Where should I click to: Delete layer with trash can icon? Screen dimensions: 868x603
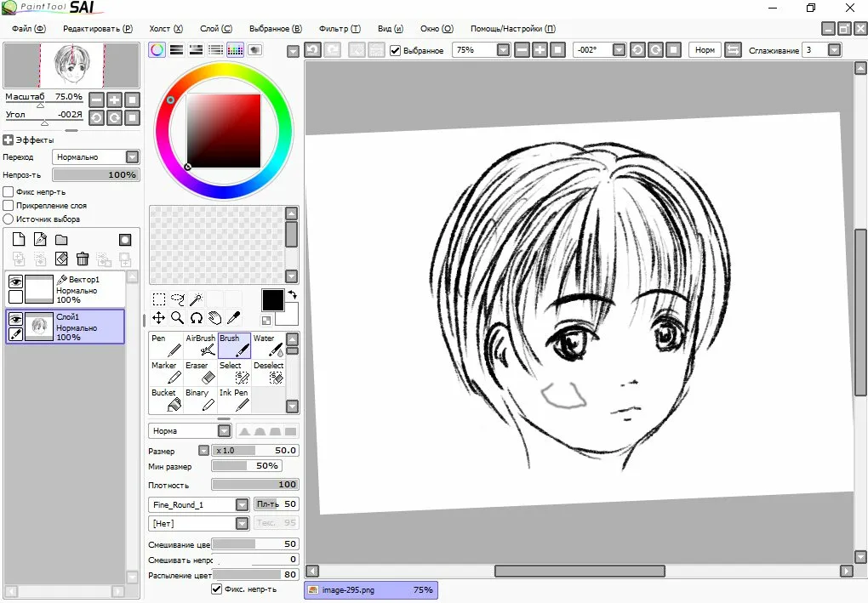coord(83,259)
